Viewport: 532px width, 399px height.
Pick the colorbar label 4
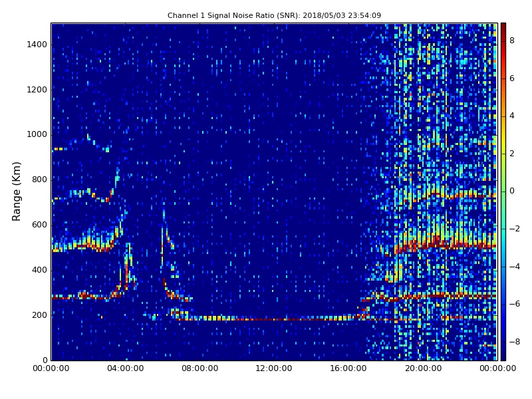tap(511, 116)
